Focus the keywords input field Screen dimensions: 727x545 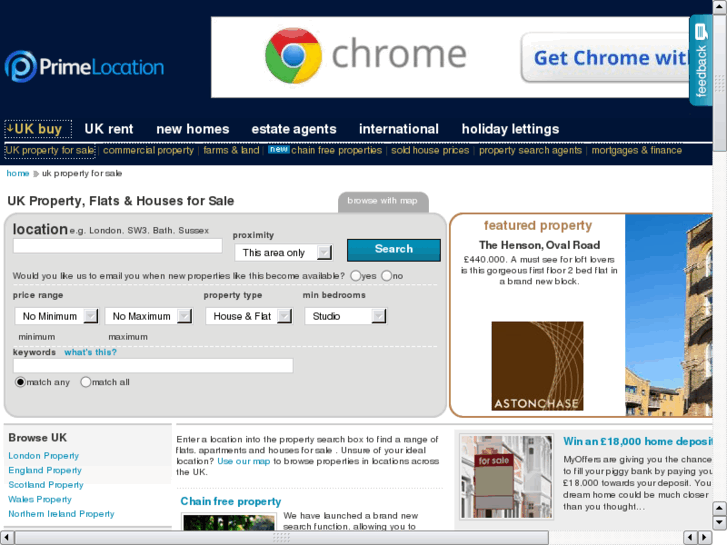point(153,365)
